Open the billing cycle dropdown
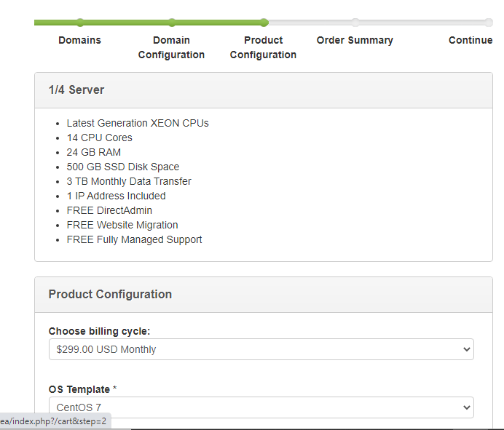 coord(261,349)
